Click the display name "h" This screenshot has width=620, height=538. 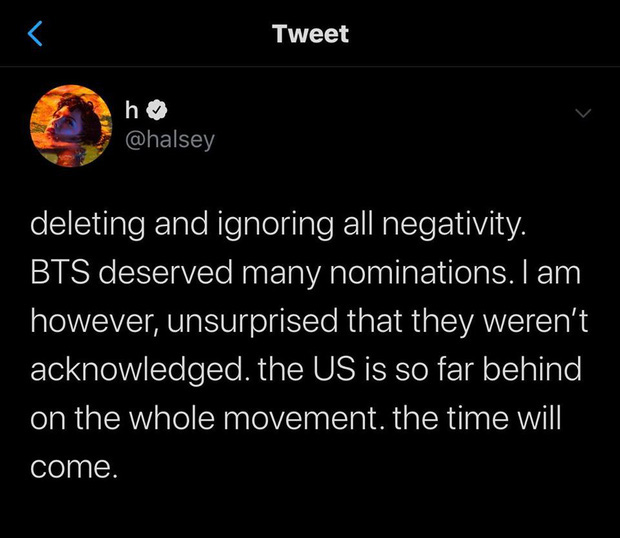pos(132,109)
